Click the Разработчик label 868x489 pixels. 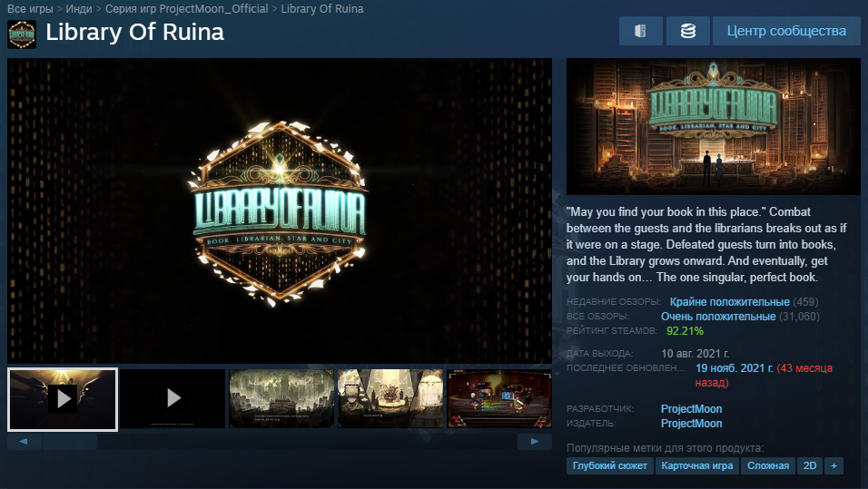pos(599,409)
